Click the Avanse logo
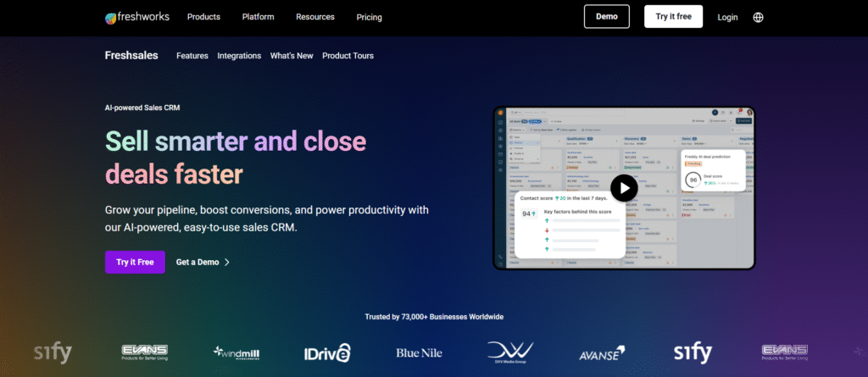 click(x=602, y=354)
